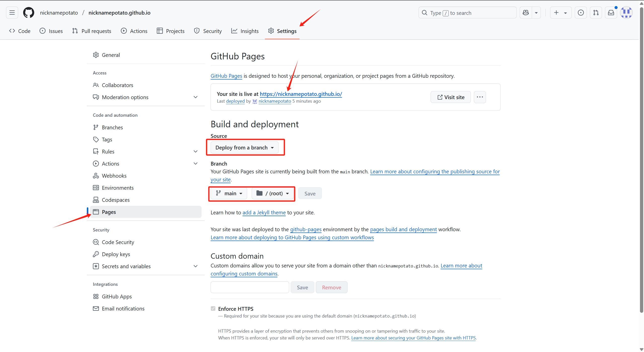Open the global pull requests icon

click(x=596, y=13)
